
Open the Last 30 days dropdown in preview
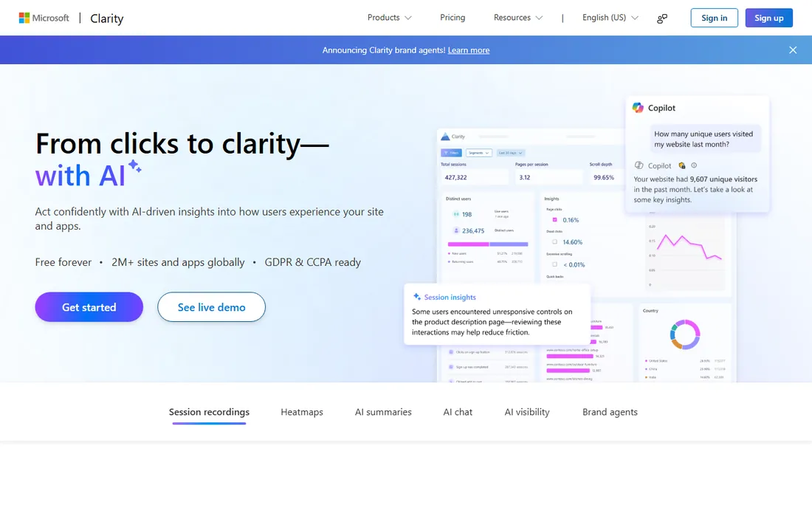click(x=511, y=153)
